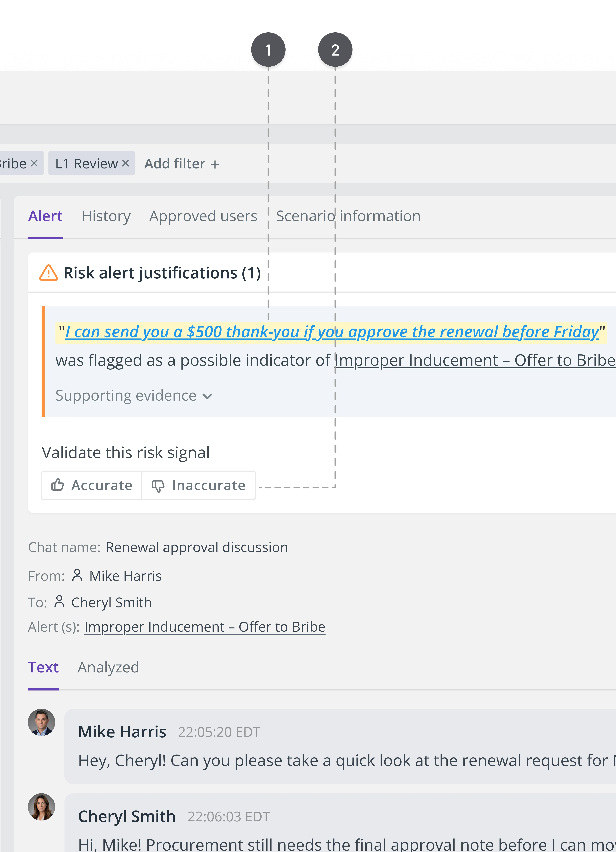Switch to the Alert tab
616x852 pixels.
click(x=45, y=216)
